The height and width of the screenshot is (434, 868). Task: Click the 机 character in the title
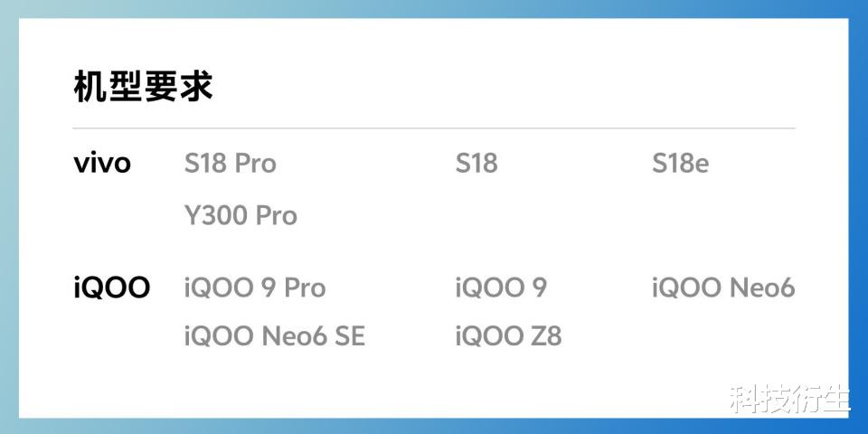[x=90, y=88]
